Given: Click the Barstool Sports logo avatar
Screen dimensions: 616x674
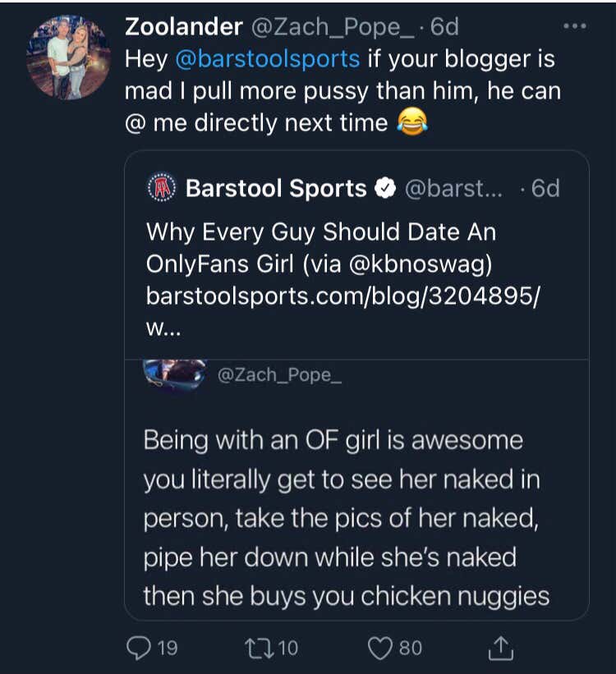Looking at the screenshot, I should (x=161, y=188).
